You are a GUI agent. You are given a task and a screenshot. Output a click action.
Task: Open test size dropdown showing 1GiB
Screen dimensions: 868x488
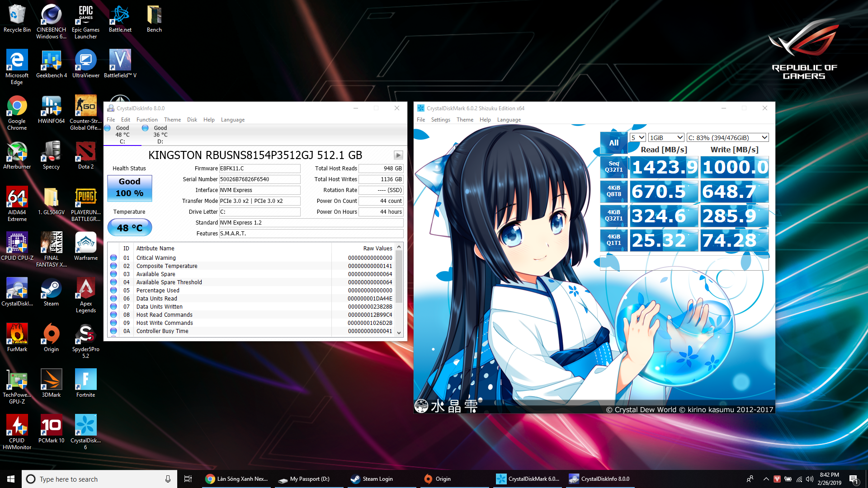pos(666,137)
